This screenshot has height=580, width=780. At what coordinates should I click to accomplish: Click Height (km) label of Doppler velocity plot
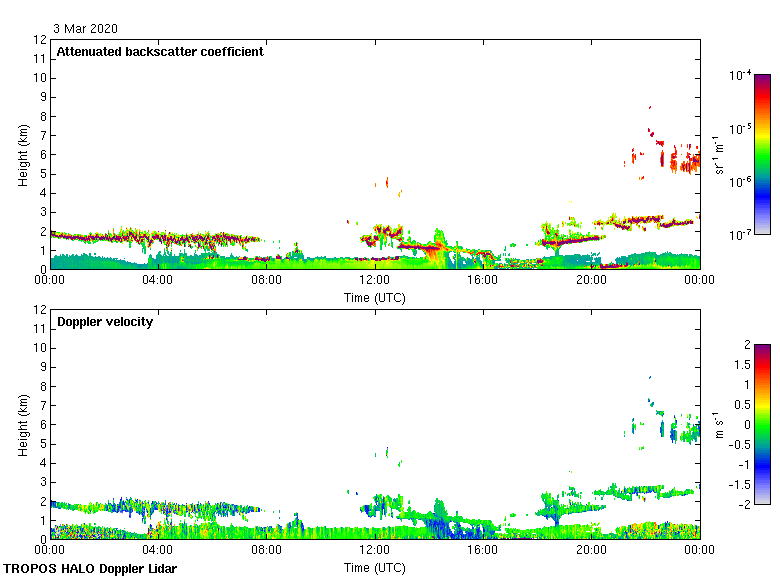(x=23, y=424)
